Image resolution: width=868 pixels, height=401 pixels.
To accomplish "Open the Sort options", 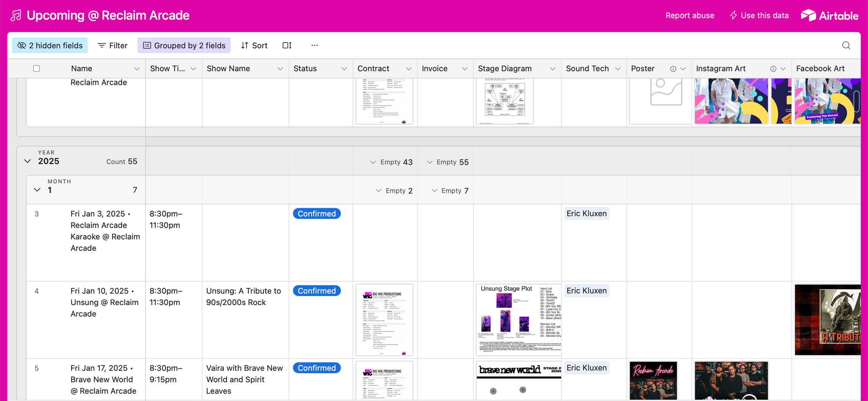I will (254, 46).
